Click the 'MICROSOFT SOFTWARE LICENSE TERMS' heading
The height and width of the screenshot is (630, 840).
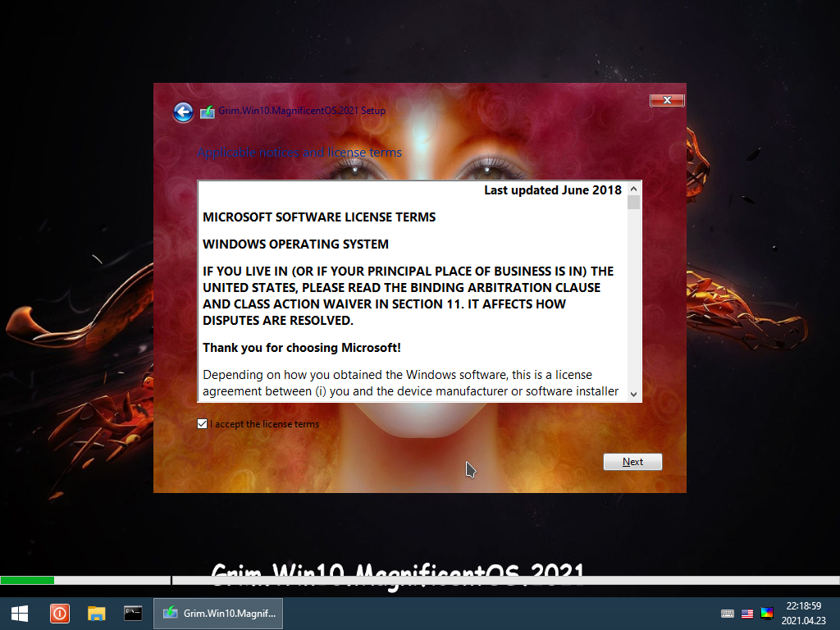click(x=319, y=217)
